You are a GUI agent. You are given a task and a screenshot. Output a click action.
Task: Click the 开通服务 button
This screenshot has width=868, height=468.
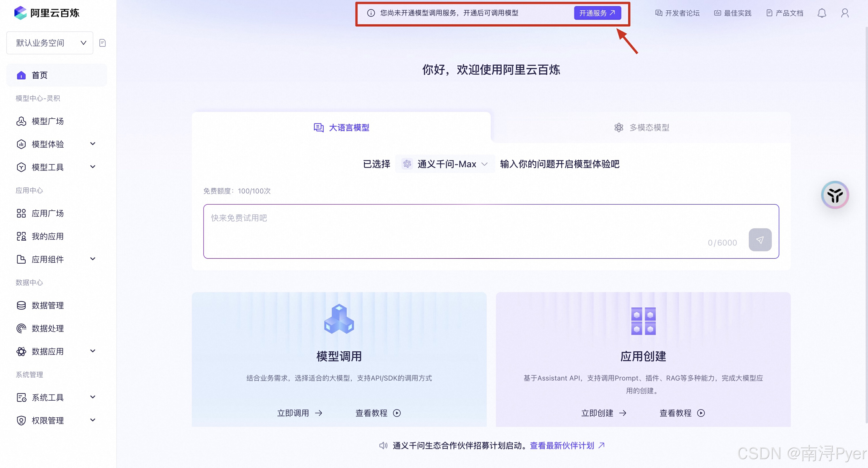click(x=597, y=13)
